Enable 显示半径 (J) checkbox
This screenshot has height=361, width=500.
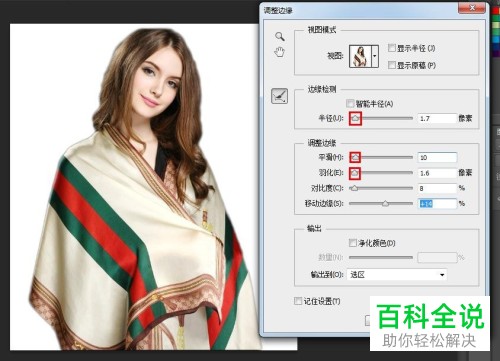coord(392,48)
